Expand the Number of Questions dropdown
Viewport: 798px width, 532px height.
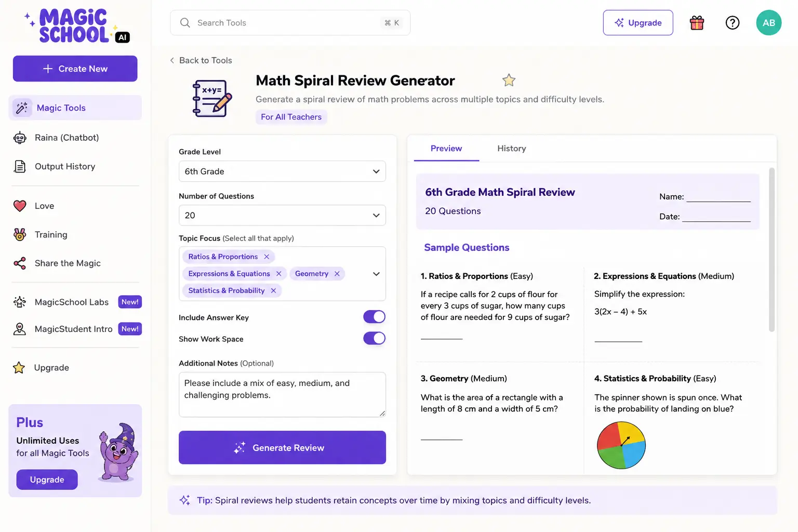(282, 215)
